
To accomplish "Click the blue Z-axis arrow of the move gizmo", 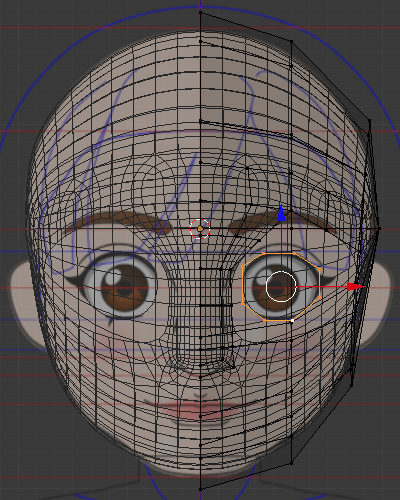I will click(282, 213).
